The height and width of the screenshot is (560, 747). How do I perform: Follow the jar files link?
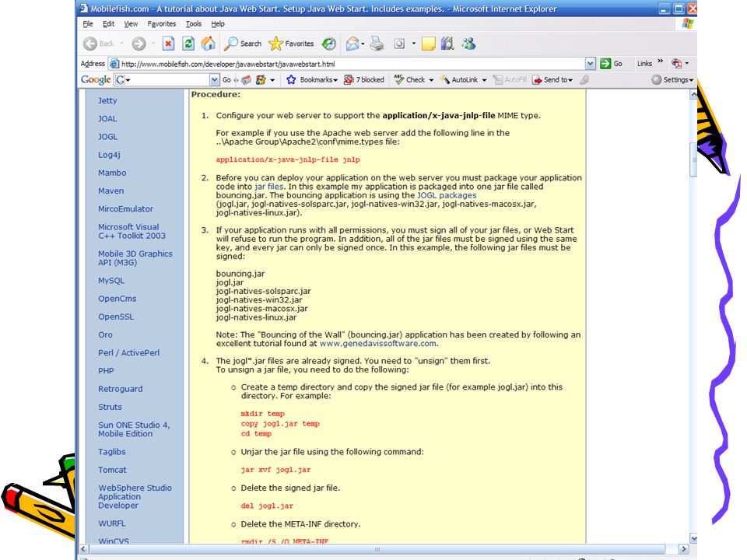pos(269,186)
